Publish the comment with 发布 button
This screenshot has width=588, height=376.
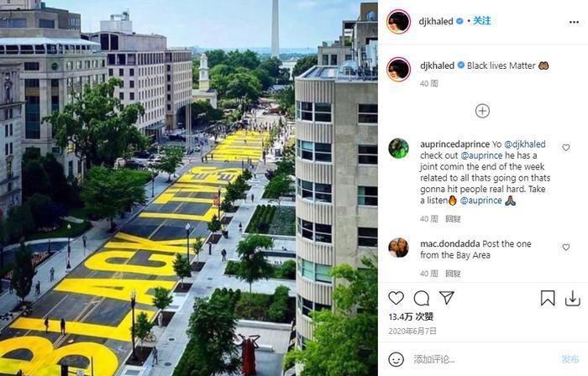570,359
